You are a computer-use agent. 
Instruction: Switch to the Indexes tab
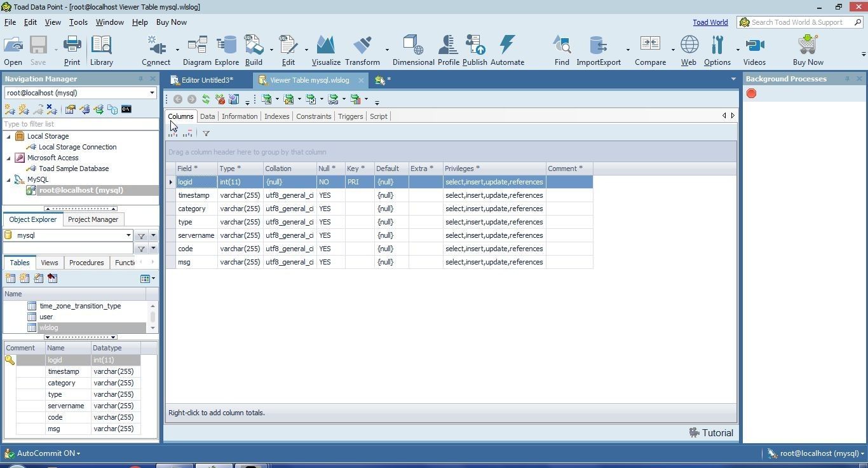click(x=276, y=116)
